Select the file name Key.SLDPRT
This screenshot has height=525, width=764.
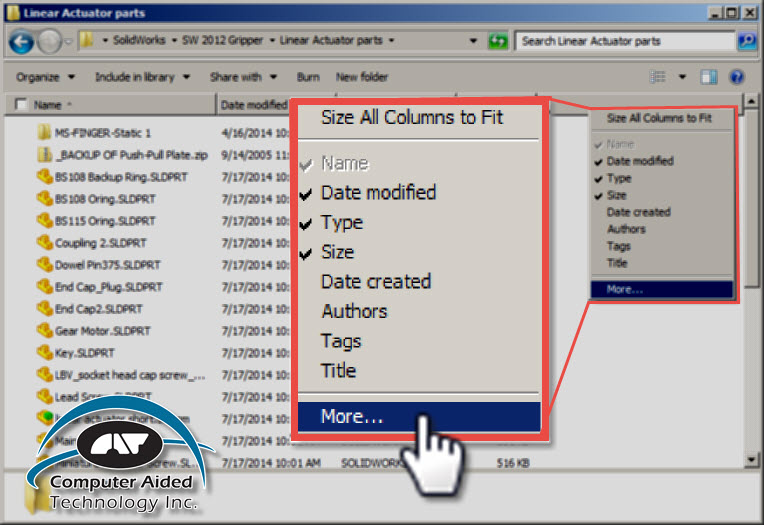(x=84, y=353)
